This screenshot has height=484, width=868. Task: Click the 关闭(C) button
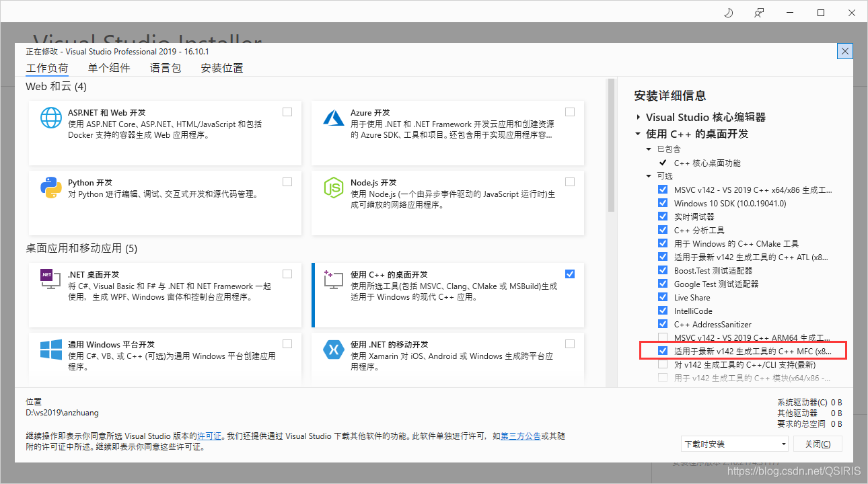point(818,444)
